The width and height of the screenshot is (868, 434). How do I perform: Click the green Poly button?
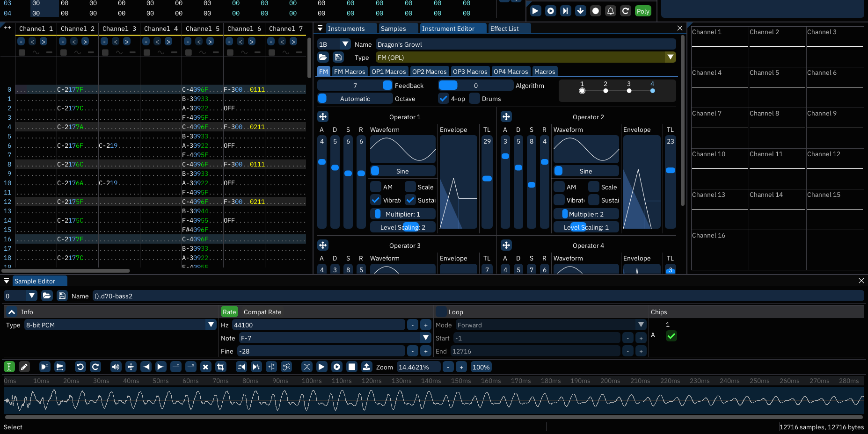pos(643,10)
